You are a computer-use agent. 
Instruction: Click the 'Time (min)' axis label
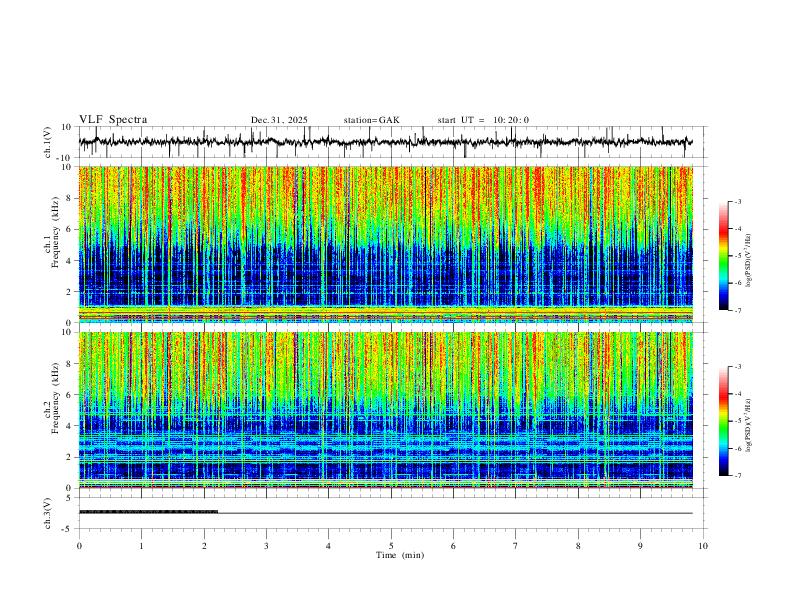(x=400, y=555)
